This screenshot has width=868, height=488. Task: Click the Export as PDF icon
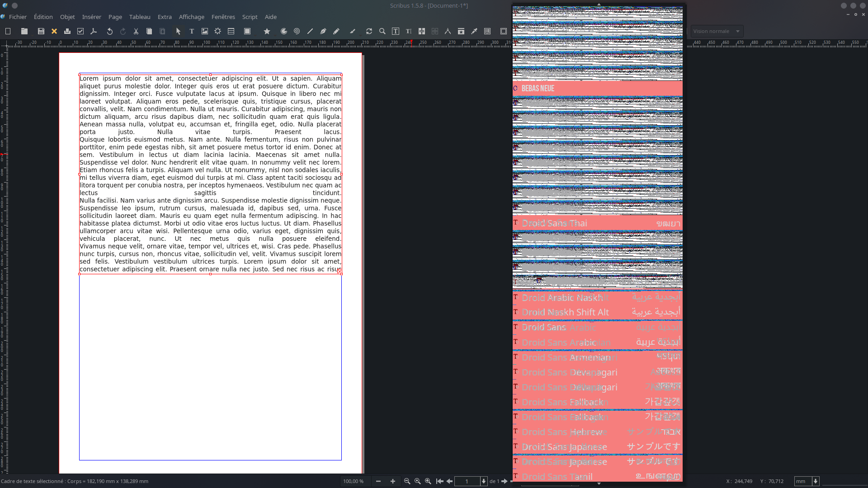[x=94, y=31]
